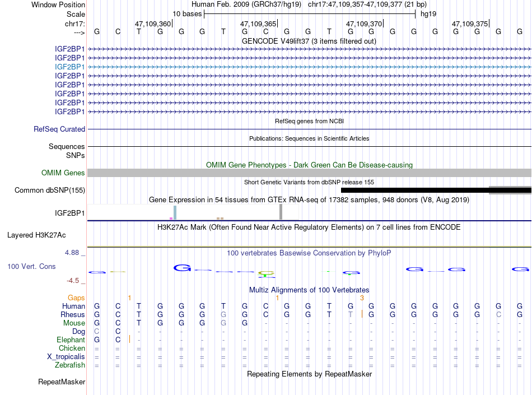
Task: Open the GTEx Gene Expression track title
Action: pos(309,199)
